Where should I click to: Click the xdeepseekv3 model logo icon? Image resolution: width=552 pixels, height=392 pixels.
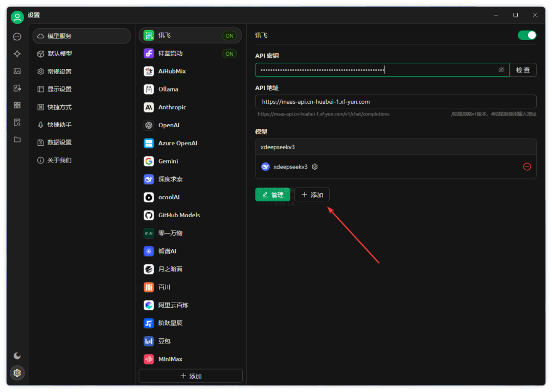265,167
